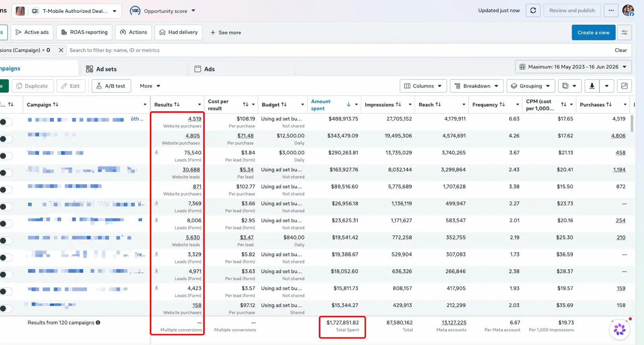The image size is (644, 345).
Task: Click the download icon in 7,369 row
Action: [x=157, y=203]
